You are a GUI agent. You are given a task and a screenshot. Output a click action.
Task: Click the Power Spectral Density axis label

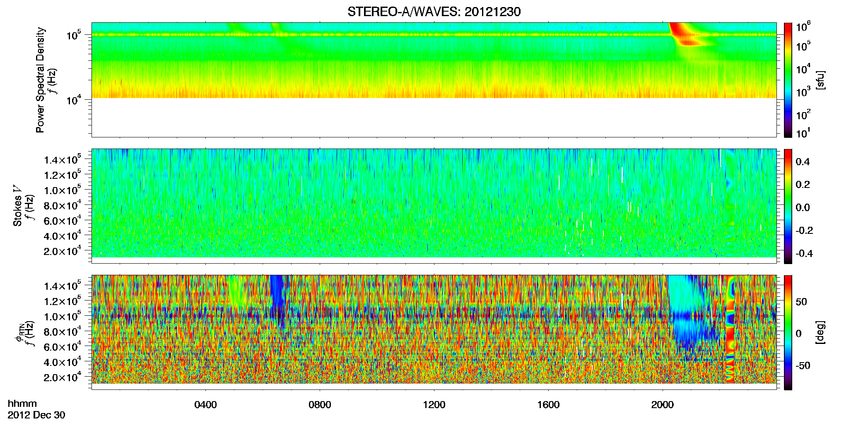40,80
